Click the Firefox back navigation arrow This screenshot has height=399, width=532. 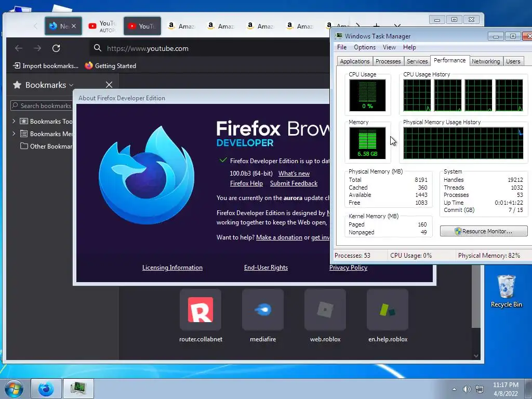coord(19,48)
